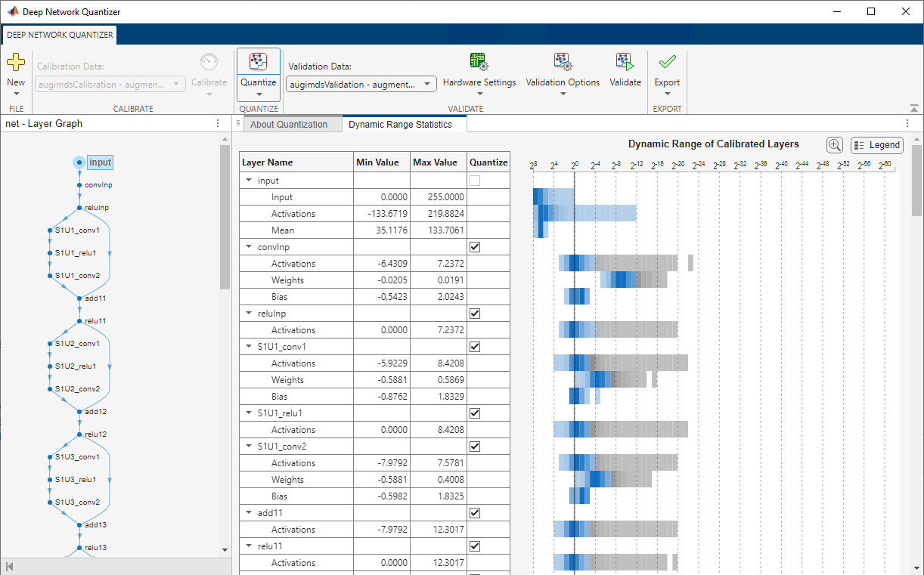Viewport: 924px width, 575px height.
Task: Enable the Quantize checkbox for input layer
Action: pos(475,181)
